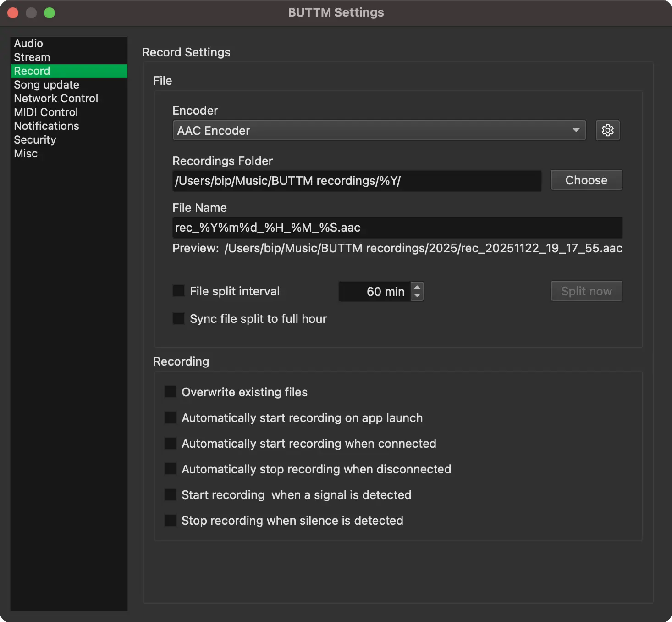
Task: Toggle Sync file split to full hour
Action: [x=179, y=319]
